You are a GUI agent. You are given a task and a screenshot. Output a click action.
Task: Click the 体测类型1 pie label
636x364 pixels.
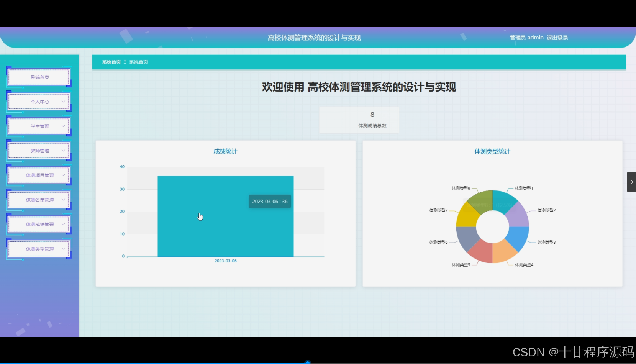click(524, 188)
